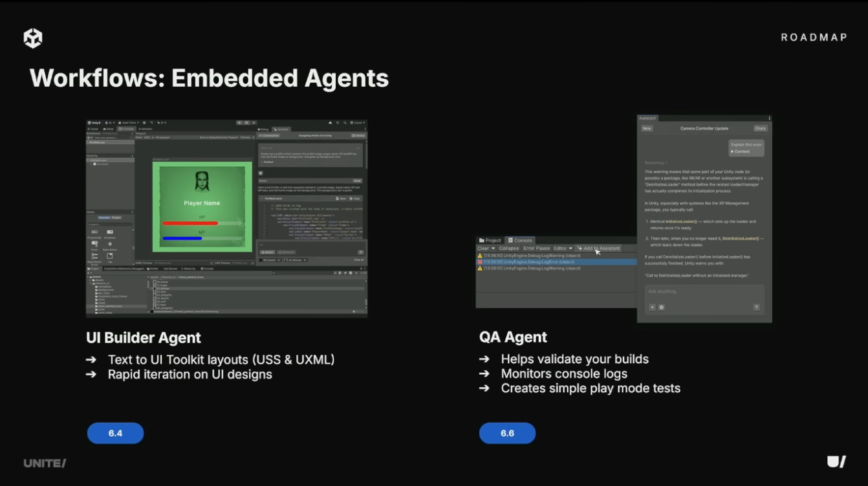
Task: Click the + Conversation button
Action: tap(269, 136)
